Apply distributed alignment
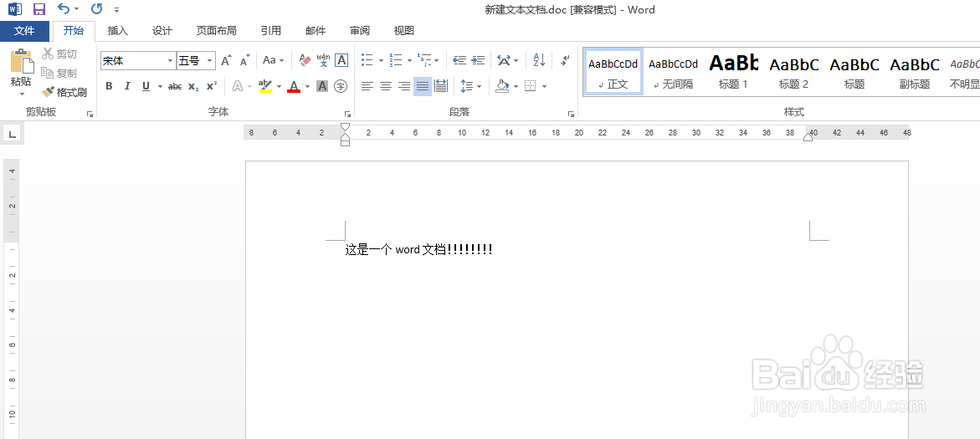980x439 pixels. pyautogui.click(x=441, y=86)
